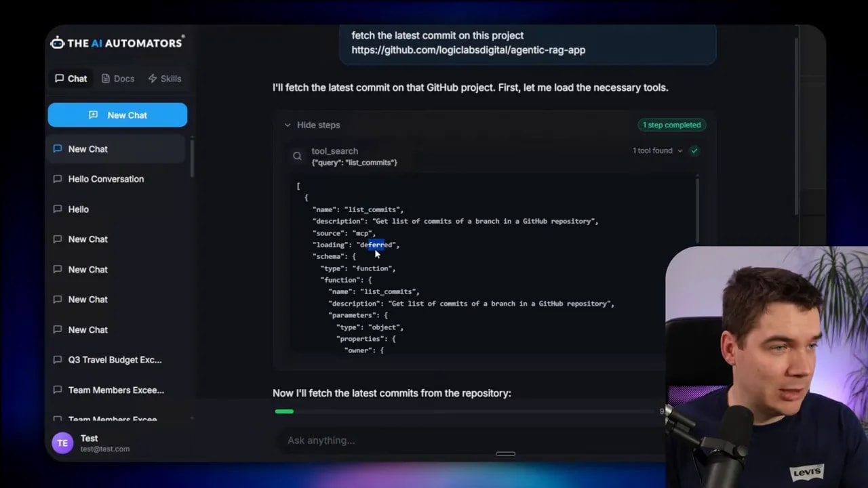Open the Team Members Excee... conversation
Image resolution: width=868 pixels, height=488 pixels.
(116, 390)
